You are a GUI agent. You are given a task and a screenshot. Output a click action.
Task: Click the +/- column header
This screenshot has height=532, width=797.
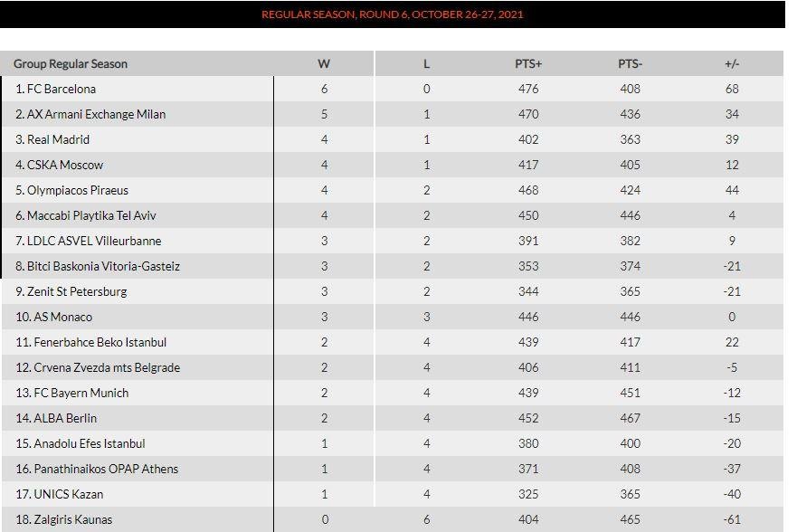click(x=732, y=64)
